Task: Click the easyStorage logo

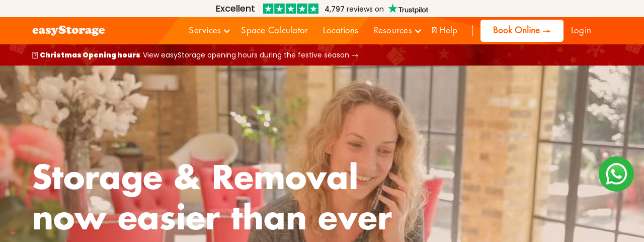Action: [x=68, y=31]
